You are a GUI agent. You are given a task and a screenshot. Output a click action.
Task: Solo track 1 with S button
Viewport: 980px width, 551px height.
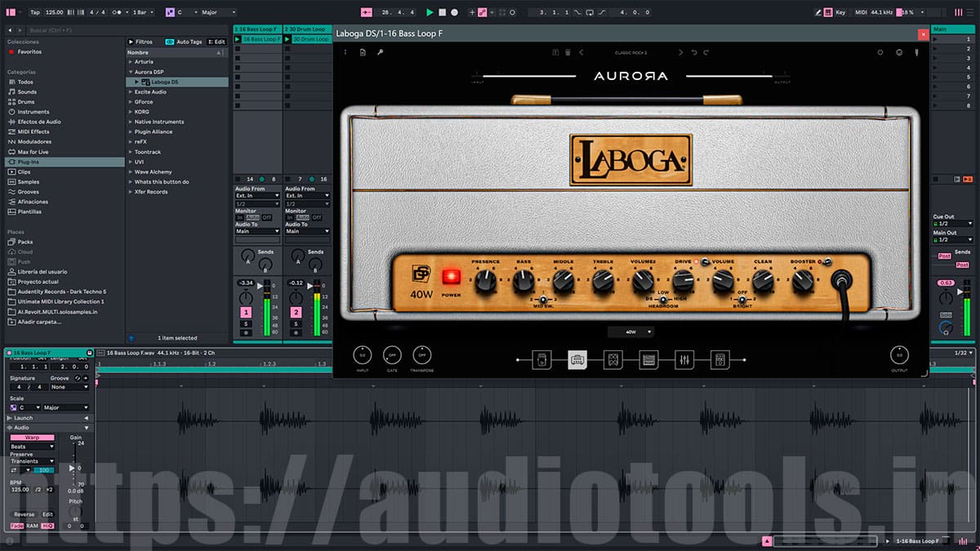pyautogui.click(x=246, y=324)
